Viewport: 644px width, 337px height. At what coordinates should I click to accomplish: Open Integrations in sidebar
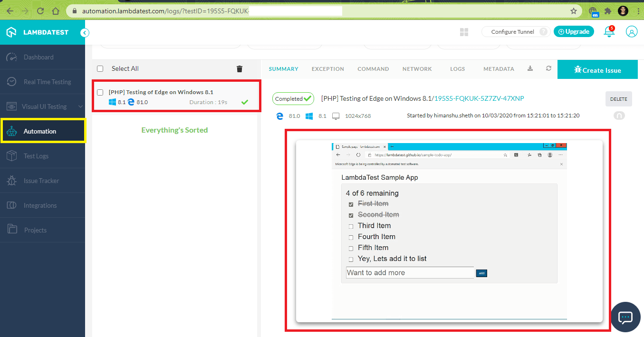pos(42,205)
